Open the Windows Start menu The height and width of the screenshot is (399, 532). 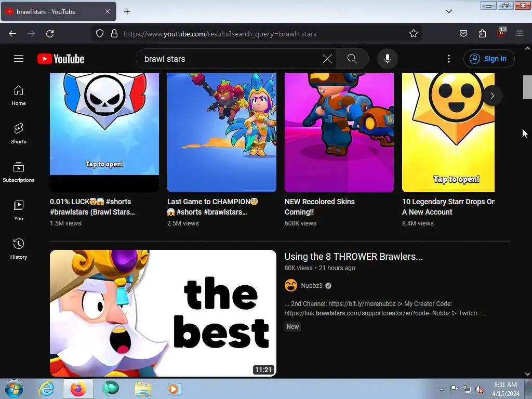click(14, 389)
